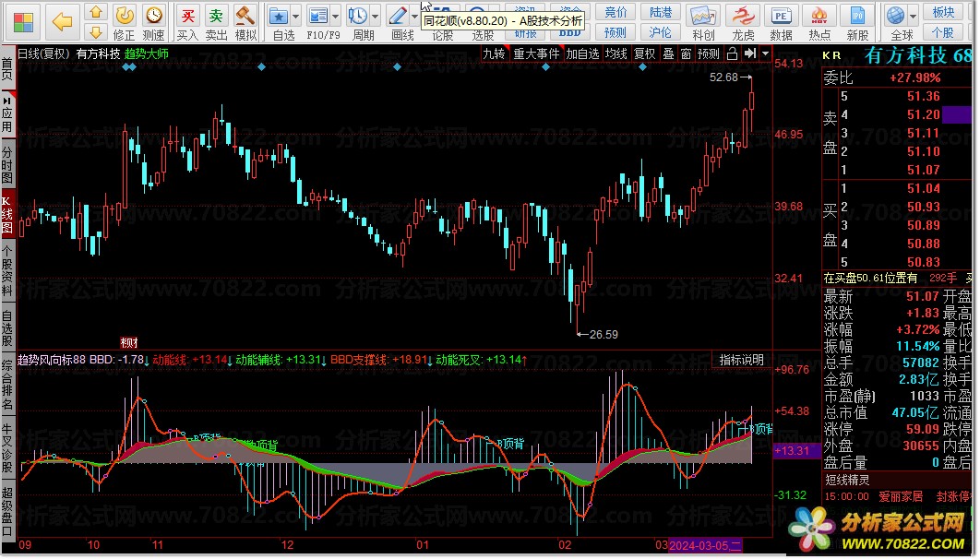Image resolution: width=980 pixels, height=559 pixels.
Task: Open the 模拟 gavel simulation trading icon
Action: pos(245,16)
